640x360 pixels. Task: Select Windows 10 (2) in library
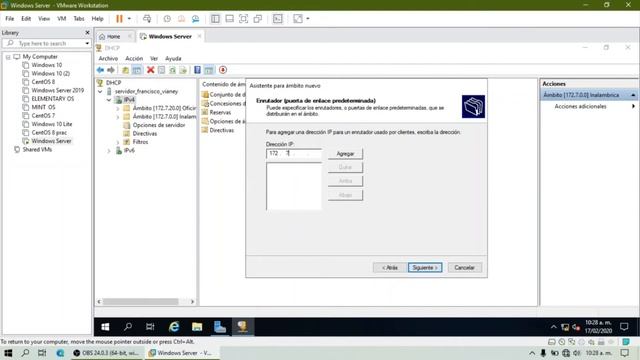pyautogui.click(x=50, y=73)
